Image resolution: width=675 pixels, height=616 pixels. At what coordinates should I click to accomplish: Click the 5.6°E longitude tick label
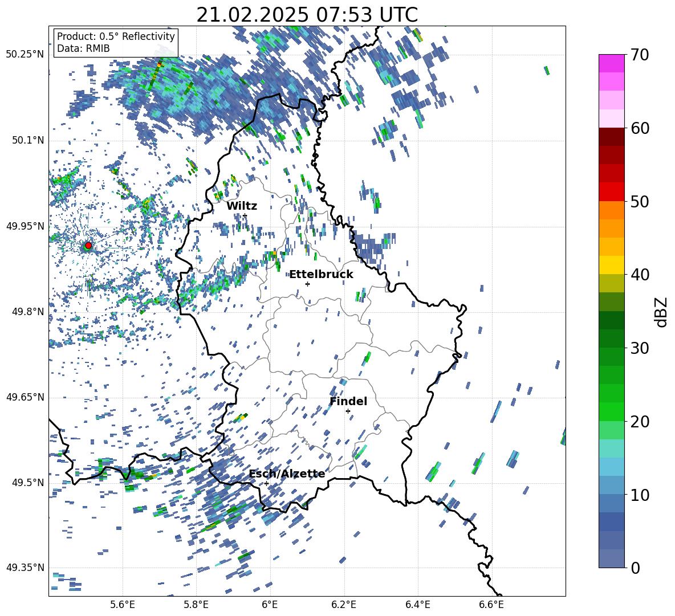[123, 605]
